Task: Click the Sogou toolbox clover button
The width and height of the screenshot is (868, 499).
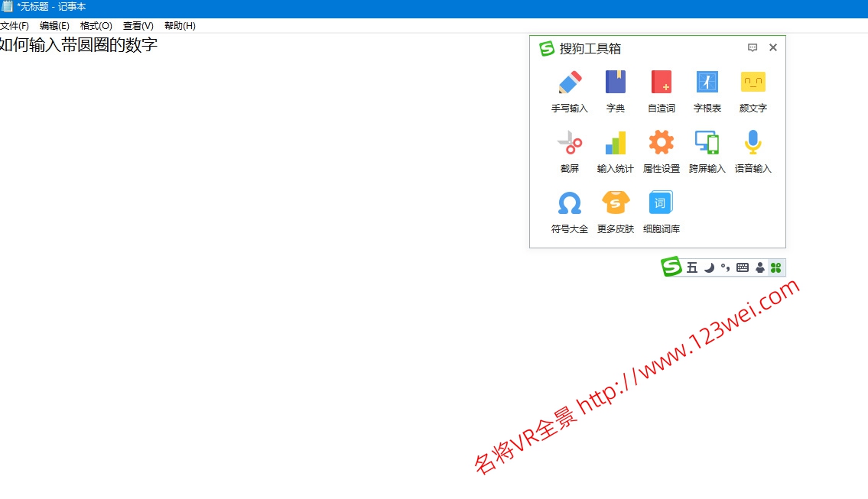Action: click(x=776, y=267)
